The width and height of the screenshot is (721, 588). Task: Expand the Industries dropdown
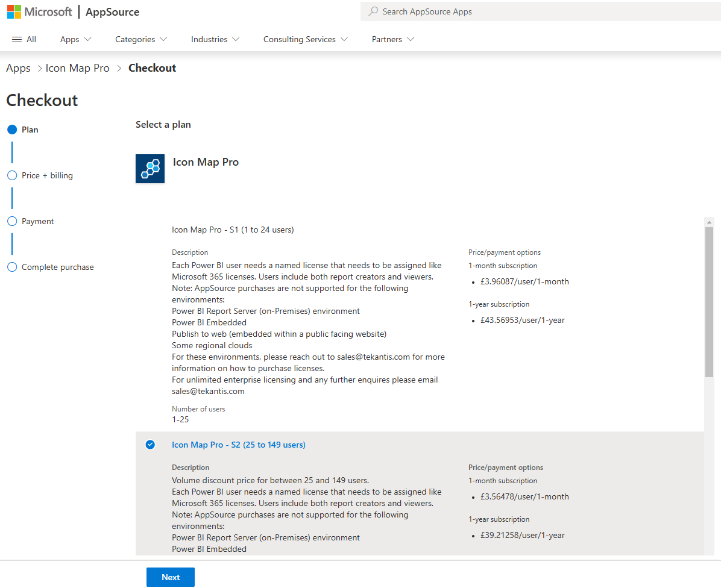[215, 39]
